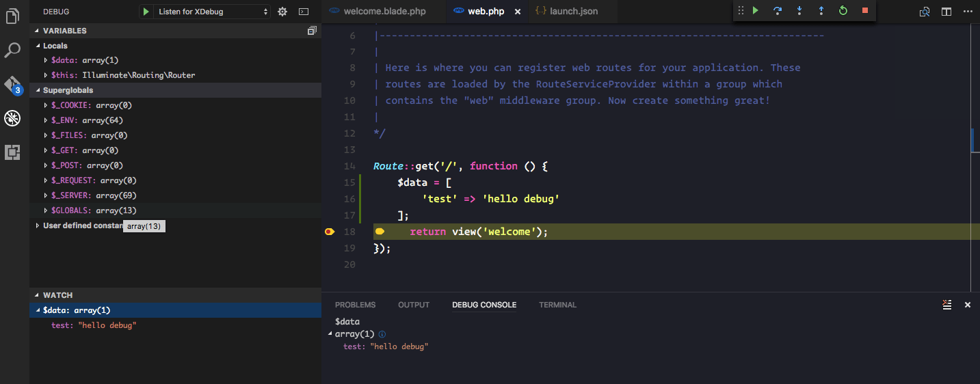Screen dimensions: 980x384
Task: Select the $_FILES variable row
Action: (175, 135)
